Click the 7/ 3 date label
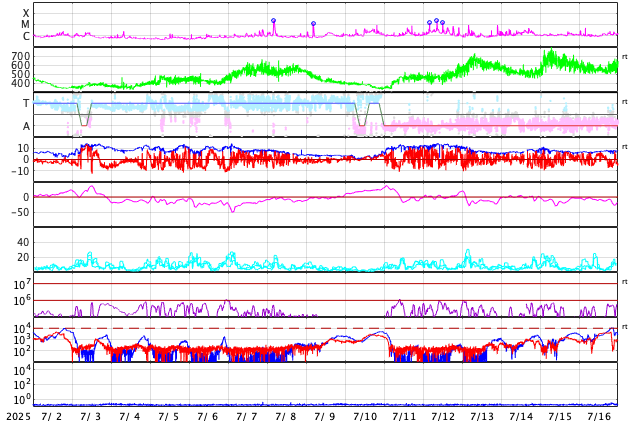Screen dimensions: 634x424 coord(91,416)
